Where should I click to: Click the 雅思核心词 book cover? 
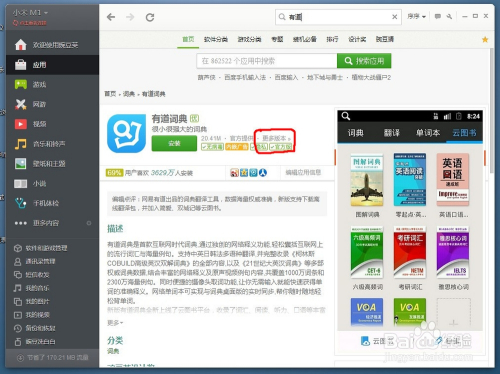tap(453, 252)
